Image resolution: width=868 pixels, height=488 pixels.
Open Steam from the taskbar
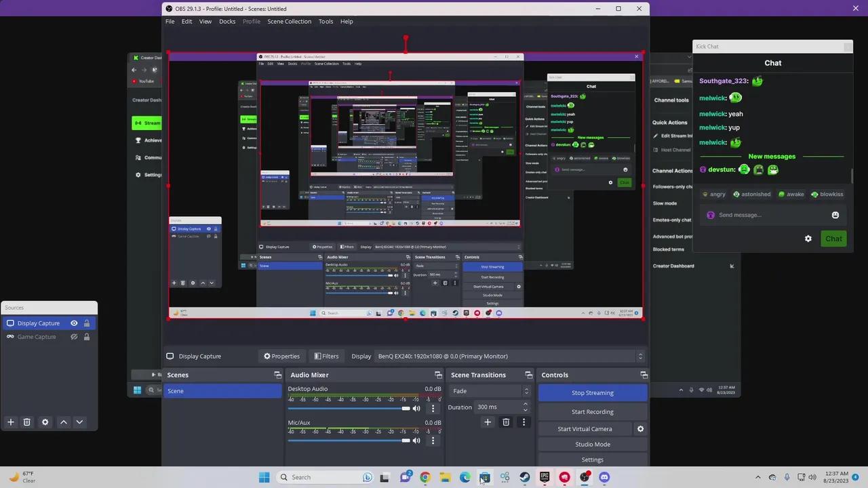(x=525, y=477)
